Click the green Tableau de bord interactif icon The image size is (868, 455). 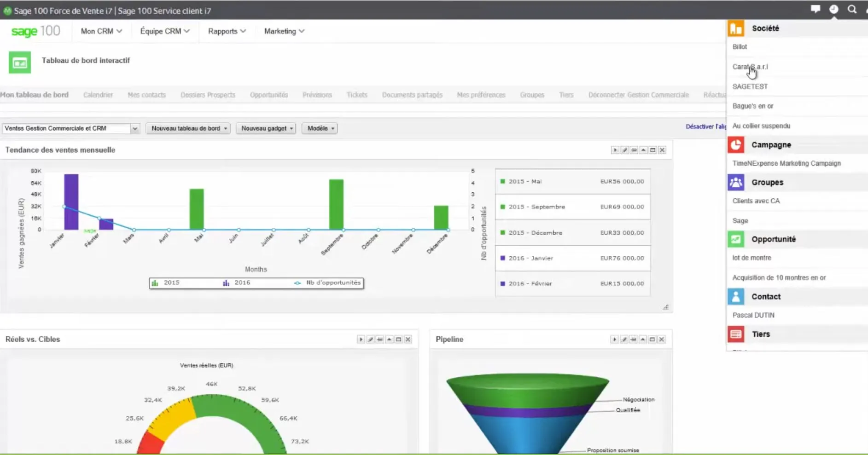coord(20,63)
